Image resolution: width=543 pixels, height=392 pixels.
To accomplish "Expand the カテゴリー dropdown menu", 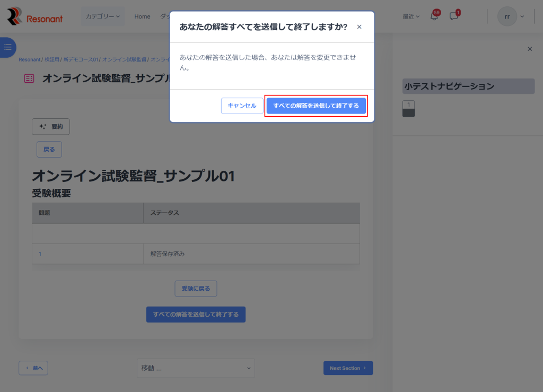I will point(103,16).
